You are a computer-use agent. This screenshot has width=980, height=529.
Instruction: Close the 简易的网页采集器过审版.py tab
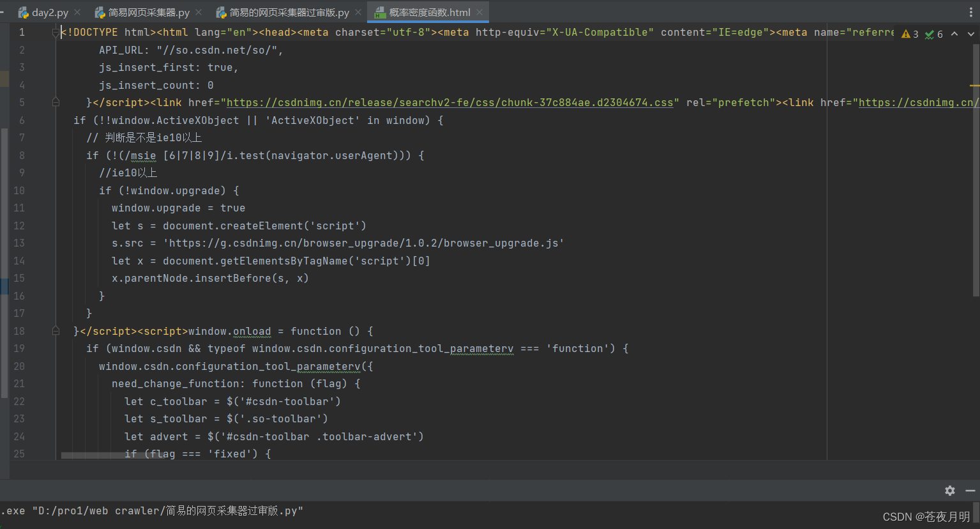(x=358, y=12)
